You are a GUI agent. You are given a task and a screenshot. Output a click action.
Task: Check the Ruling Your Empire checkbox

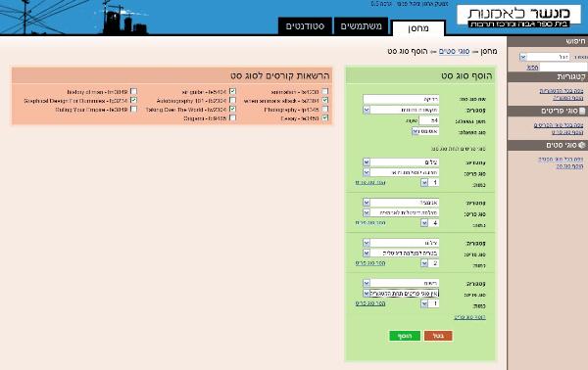[x=133, y=109]
